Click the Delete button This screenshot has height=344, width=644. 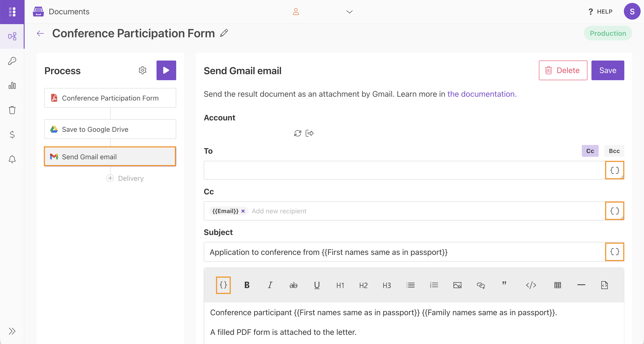(x=563, y=70)
